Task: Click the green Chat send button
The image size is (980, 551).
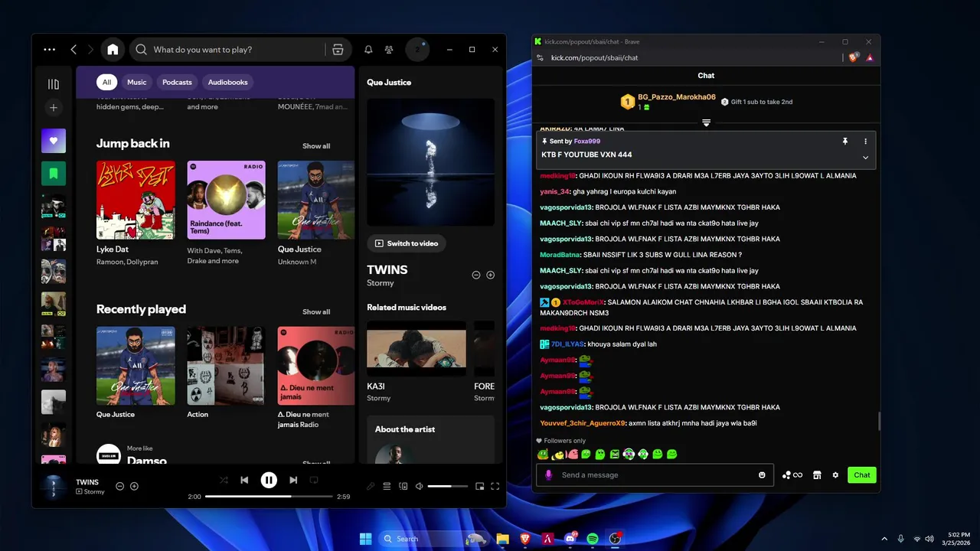Action: tap(862, 475)
